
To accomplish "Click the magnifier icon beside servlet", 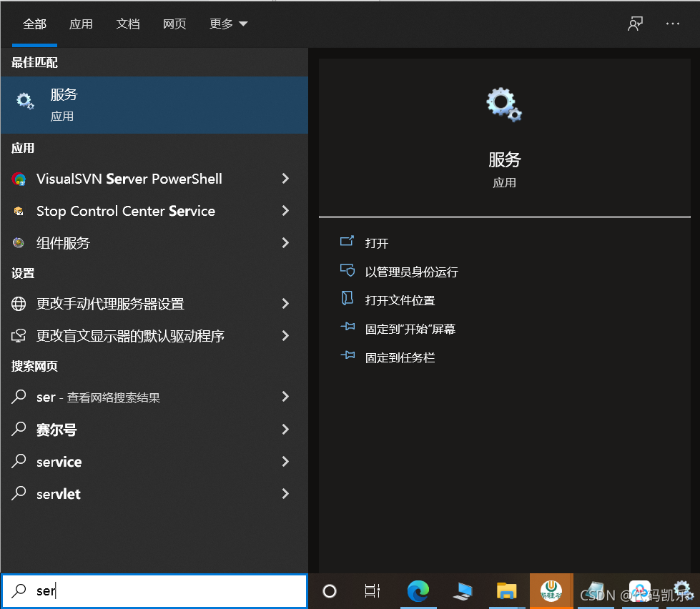I will 19,493.
